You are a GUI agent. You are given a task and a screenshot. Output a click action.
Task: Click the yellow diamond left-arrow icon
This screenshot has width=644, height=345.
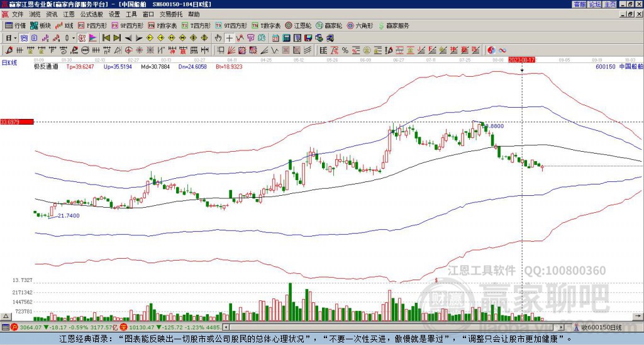coord(150,38)
